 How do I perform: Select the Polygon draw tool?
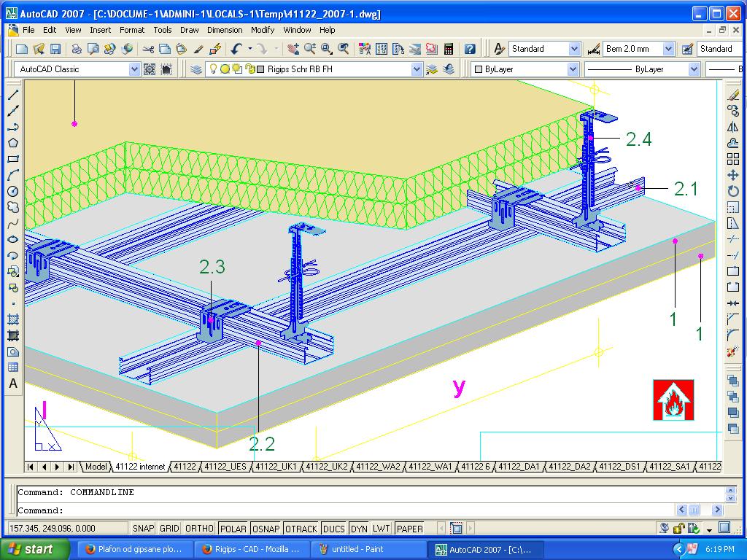pyautogui.click(x=13, y=143)
